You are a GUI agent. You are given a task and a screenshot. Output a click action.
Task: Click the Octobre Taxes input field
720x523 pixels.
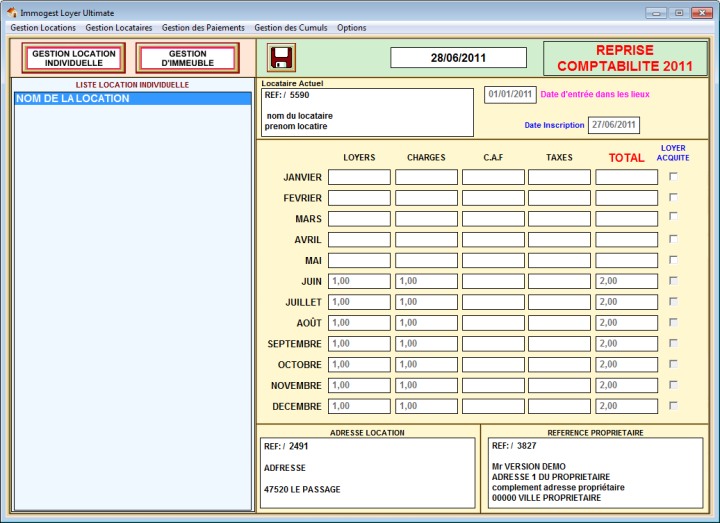pyautogui.click(x=559, y=365)
